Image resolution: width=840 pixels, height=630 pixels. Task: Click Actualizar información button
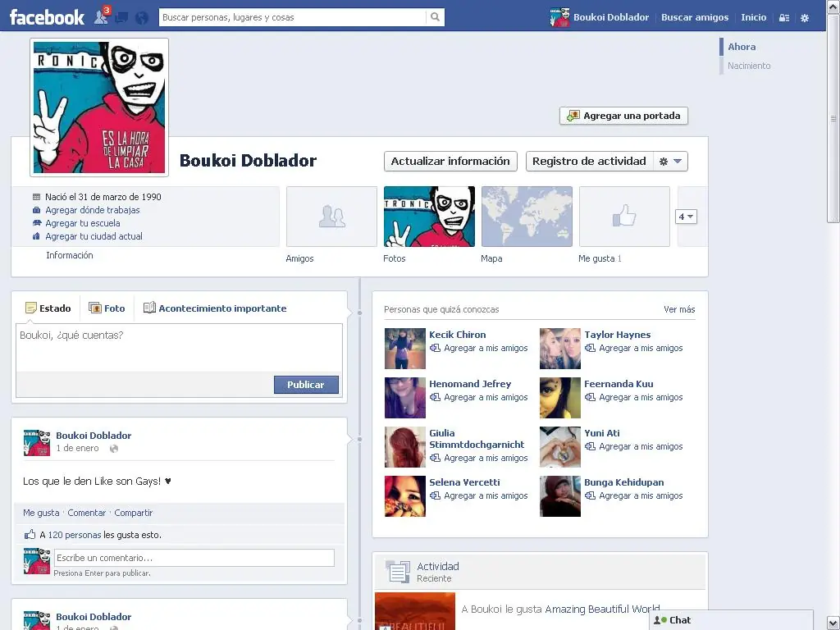click(x=450, y=162)
